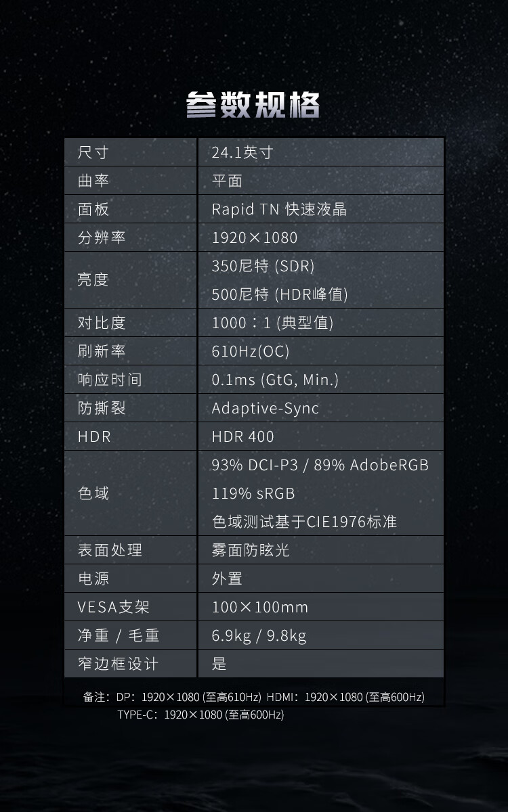Select the TYPE-C footnote line
Image resolution: width=508 pixels, height=812 pixels.
tap(200, 715)
